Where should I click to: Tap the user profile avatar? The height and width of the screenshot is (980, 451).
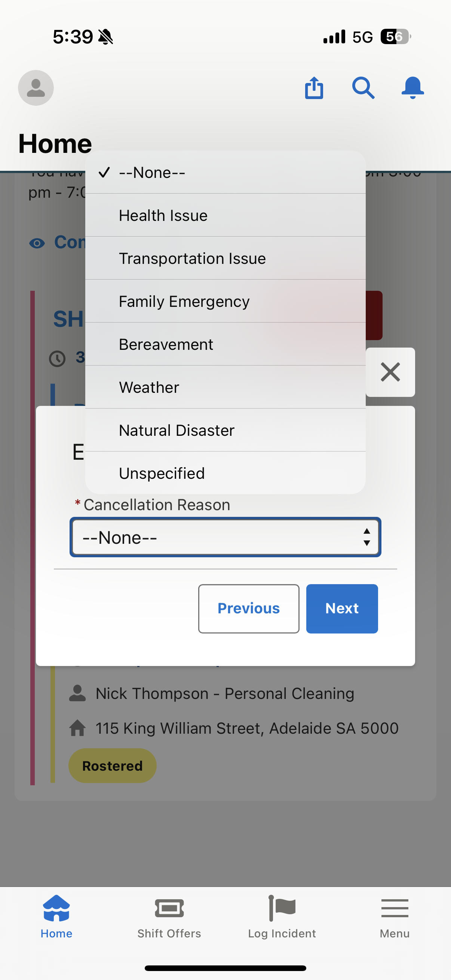point(36,88)
